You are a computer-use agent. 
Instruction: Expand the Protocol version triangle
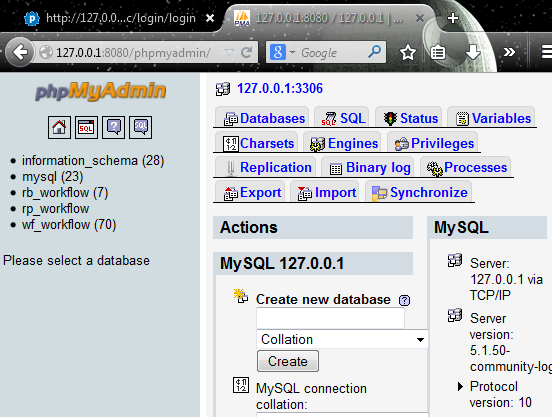click(x=460, y=387)
